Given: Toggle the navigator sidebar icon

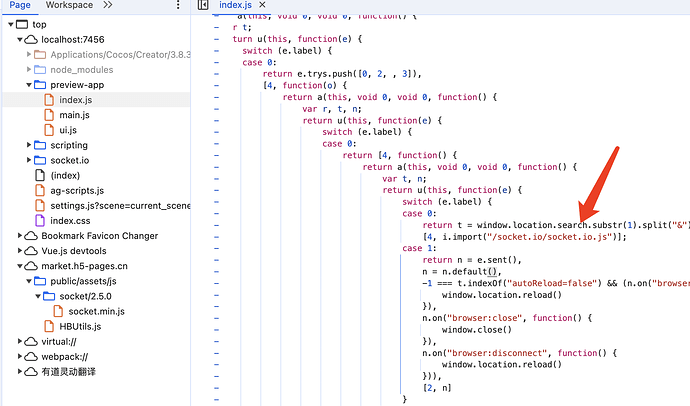Looking at the screenshot, I should point(203,5).
